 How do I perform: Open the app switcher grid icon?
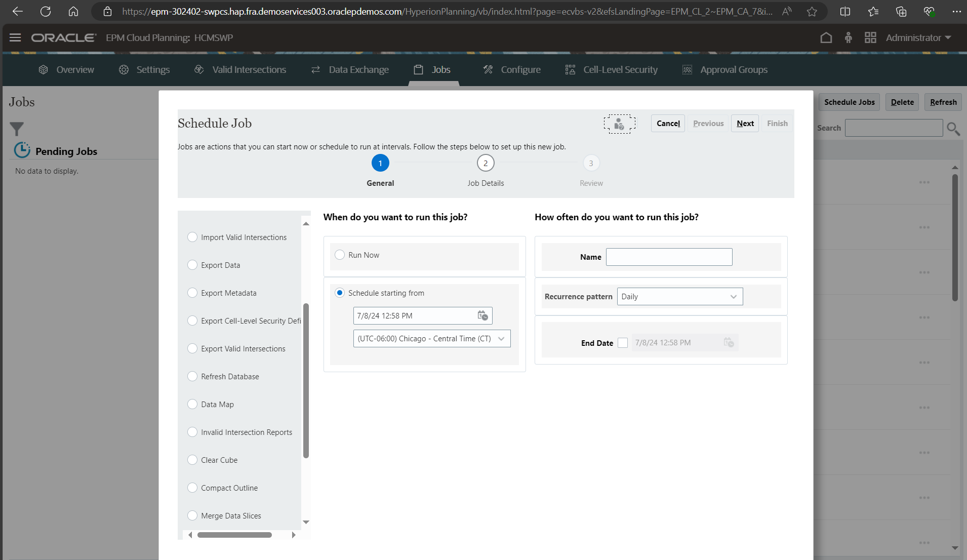pyautogui.click(x=871, y=37)
